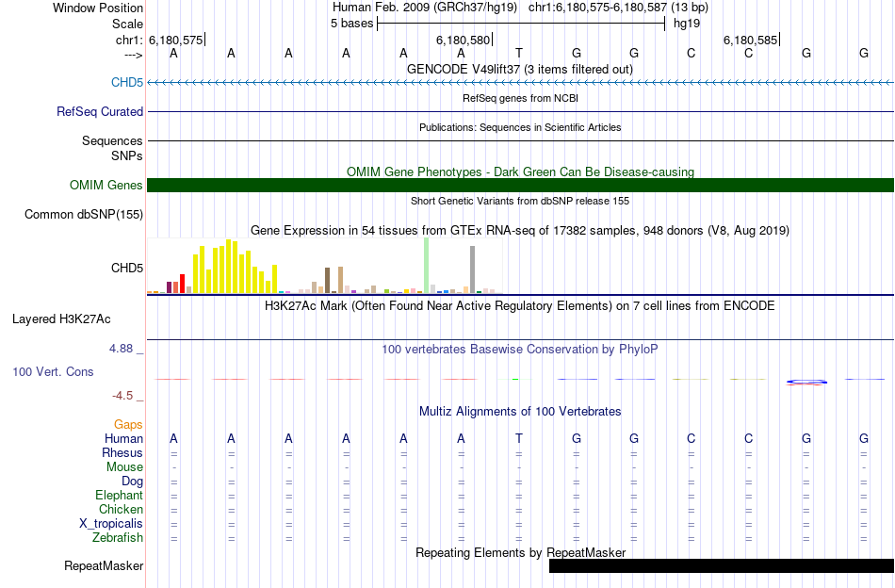Click Publications: Sequences in Scientific Articles title
Screen dimensions: 895x588
520,127
